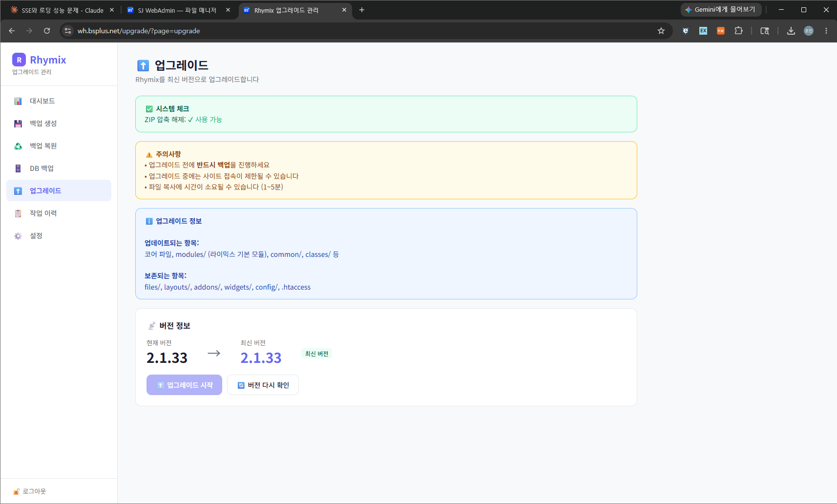The image size is (837, 504).
Task: Open 대시보드 chart icon in sidebar
Action: pyautogui.click(x=18, y=101)
